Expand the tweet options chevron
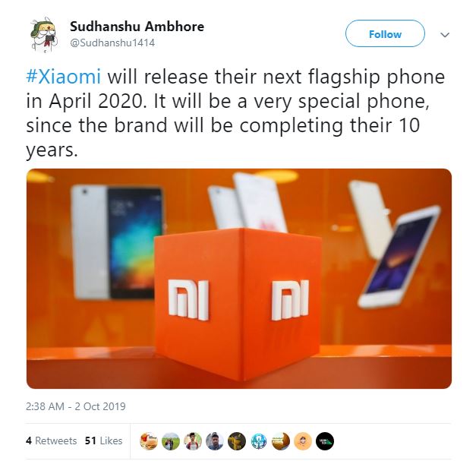The width and height of the screenshot is (476, 461). tap(445, 35)
